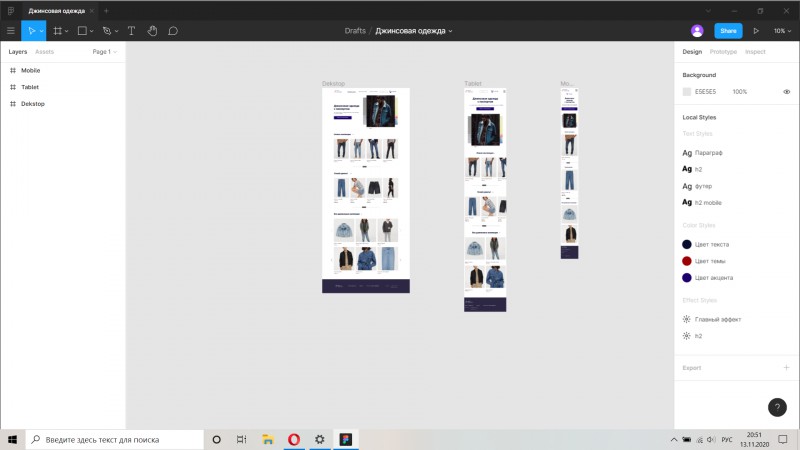This screenshot has height=450, width=800.
Task: Expand Pen tool options arrow
Action: [116, 32]
